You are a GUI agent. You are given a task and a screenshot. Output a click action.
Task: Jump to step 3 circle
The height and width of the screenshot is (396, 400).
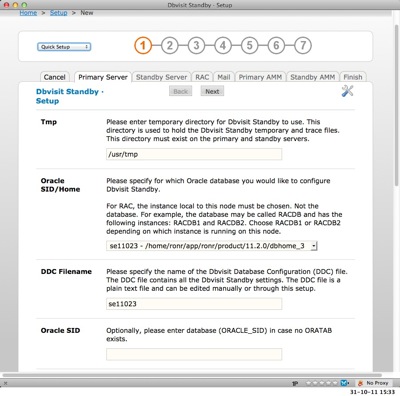196,45
